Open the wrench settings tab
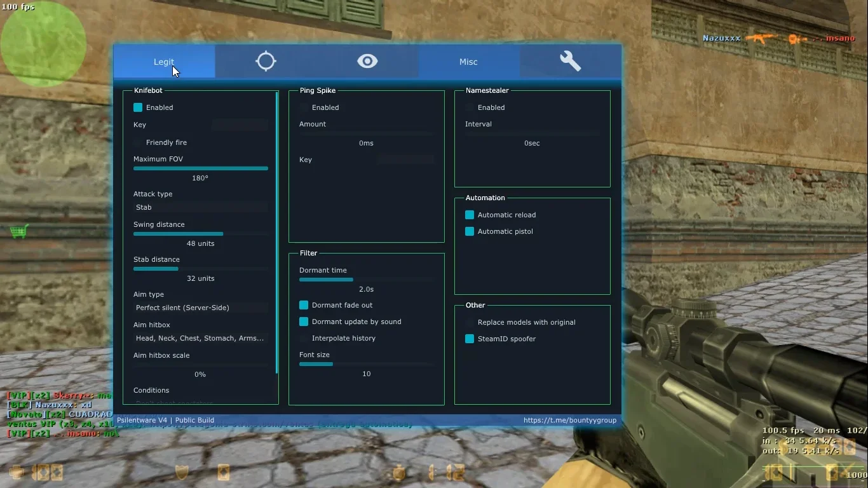This screenshot has width=868, height=488. click(x=570, y=62)
